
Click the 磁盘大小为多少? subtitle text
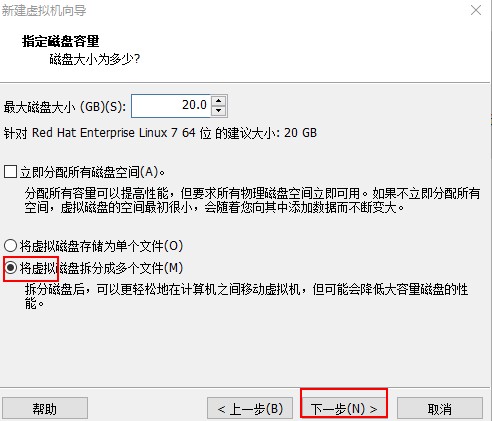95,59
